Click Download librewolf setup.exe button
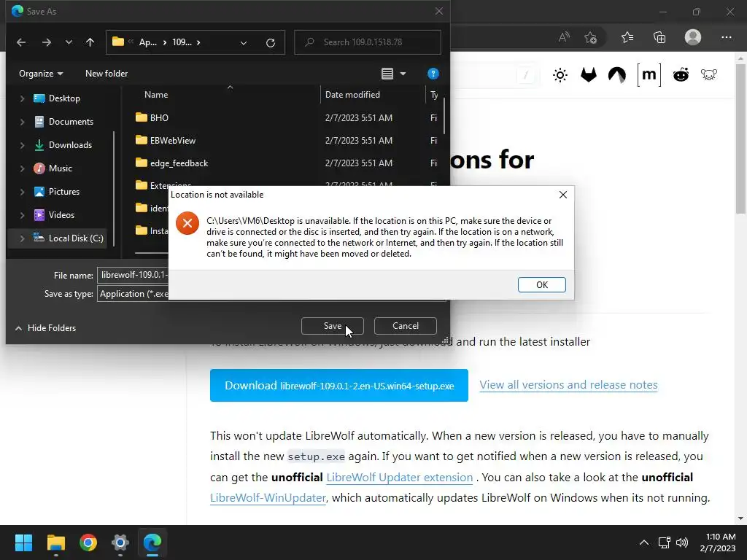The height and width of the screenshot is (560, 747). [x=338, y=385]
